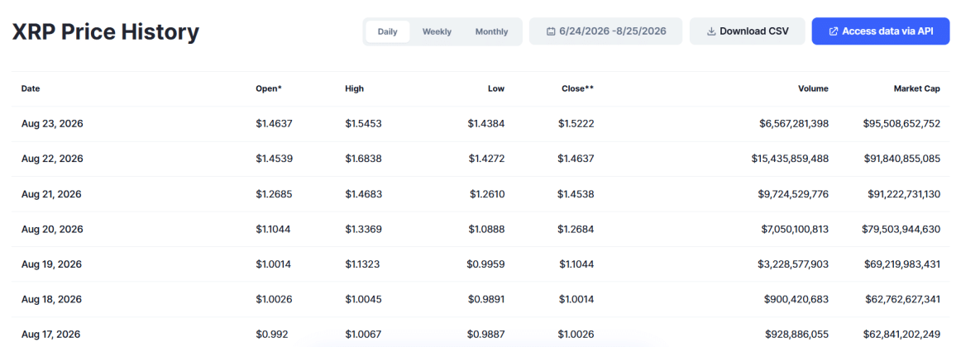Click the download icon beside Download CSV
Viewport: 980px width, 347px height.
coord(710,31)
